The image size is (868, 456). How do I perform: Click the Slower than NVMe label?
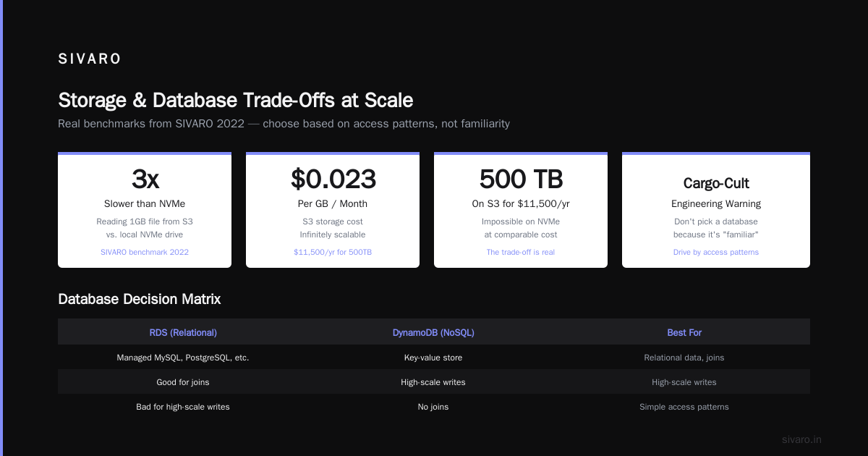(145, 203)
